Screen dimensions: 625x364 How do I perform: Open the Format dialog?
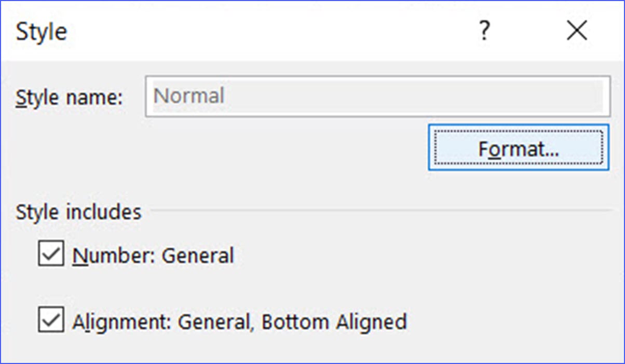(x=518, y=148)
